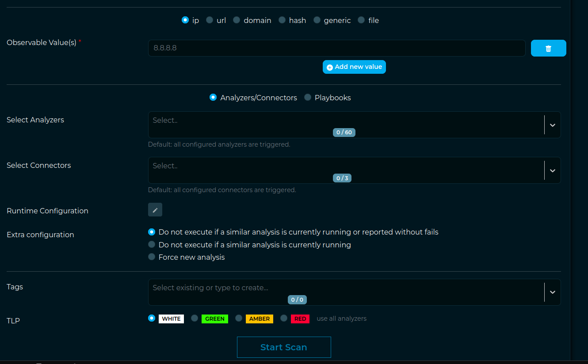Click the 0 / 60 analyzers count badge
This screenshot has width=588, height=364.
click(344, 132)
